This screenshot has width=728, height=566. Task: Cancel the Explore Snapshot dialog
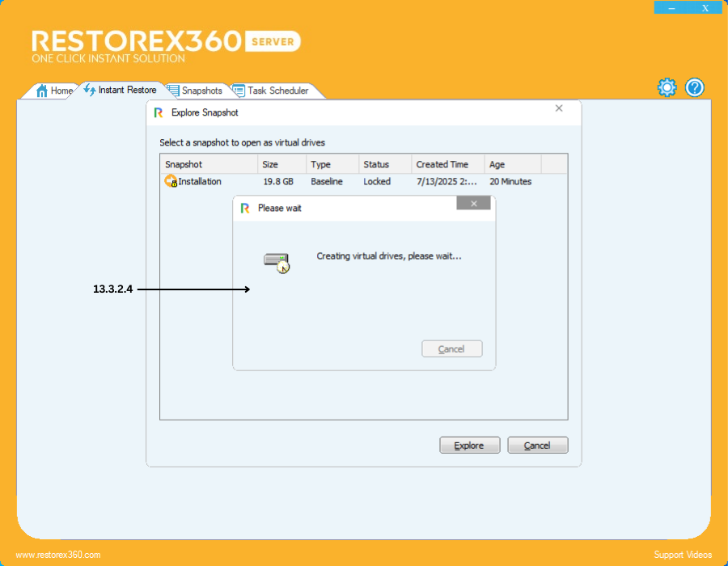tap(537, 446)
